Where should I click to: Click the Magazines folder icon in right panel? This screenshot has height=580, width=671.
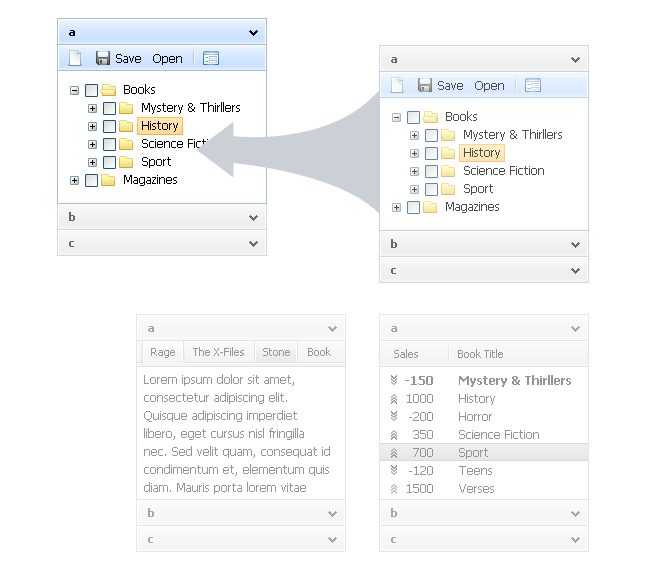pyautogui.click(x=430, y=207)
